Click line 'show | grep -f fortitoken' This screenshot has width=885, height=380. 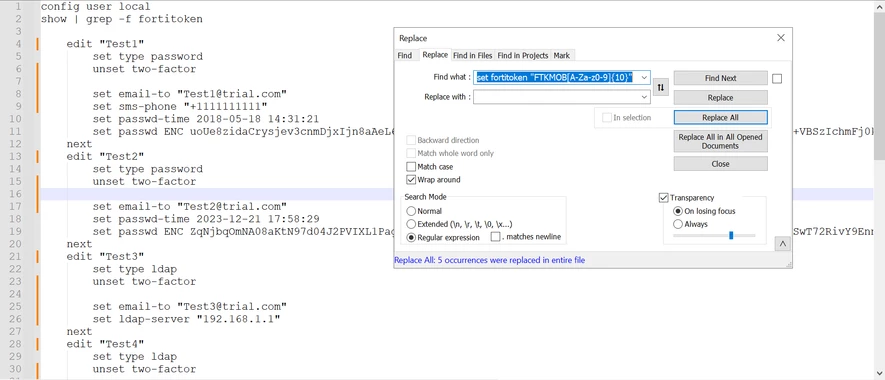tap(121, 19)
